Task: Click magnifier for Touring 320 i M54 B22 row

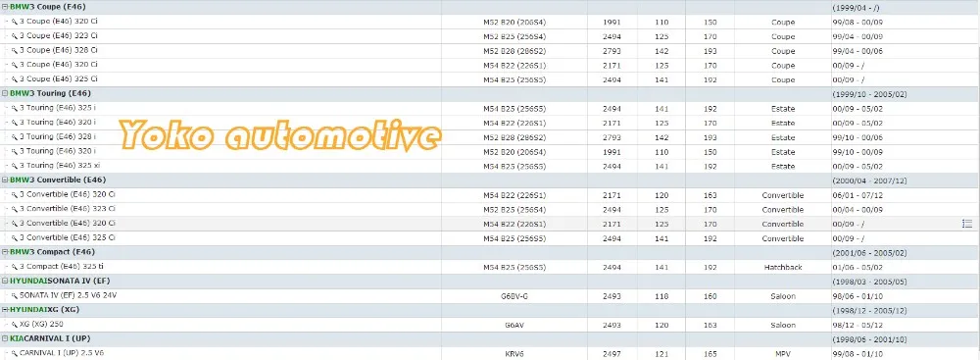Action: coord(15,122)
